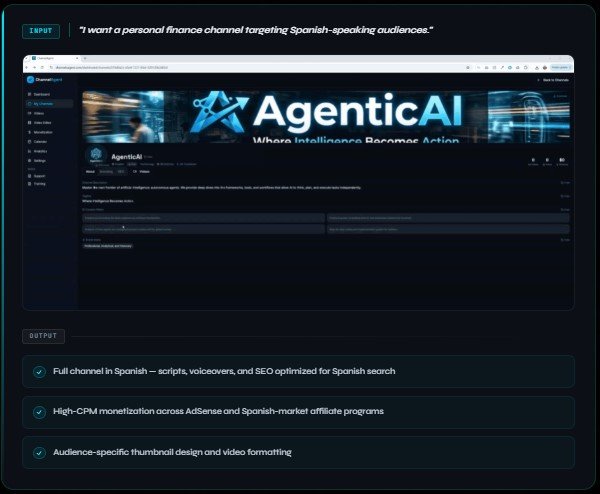Open the Support sidebar item
Screen dimensions: 600x494
pyautogui.click(x=37, y=176)
